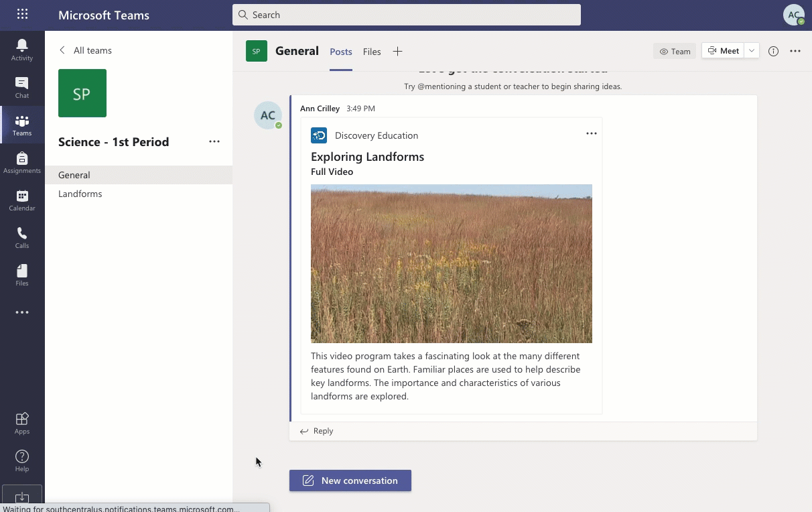Open the Apps store
The height and width of the screenshot is (512, 812).
[x=22, y=423]
